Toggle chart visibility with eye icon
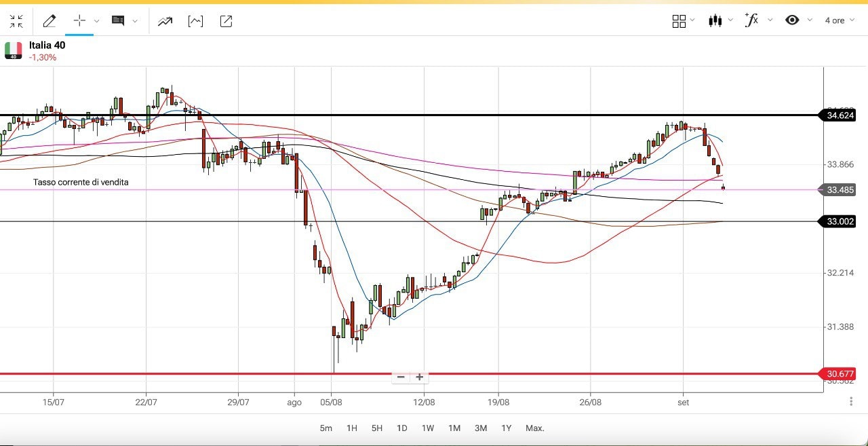The height and width of the screenshot is (446, 868). 792,20
